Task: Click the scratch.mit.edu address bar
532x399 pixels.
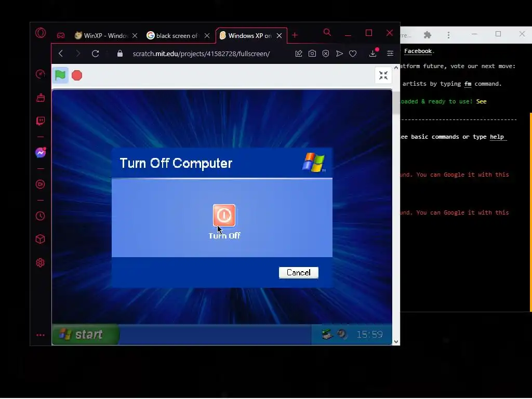Action: [x=201, y=54]
